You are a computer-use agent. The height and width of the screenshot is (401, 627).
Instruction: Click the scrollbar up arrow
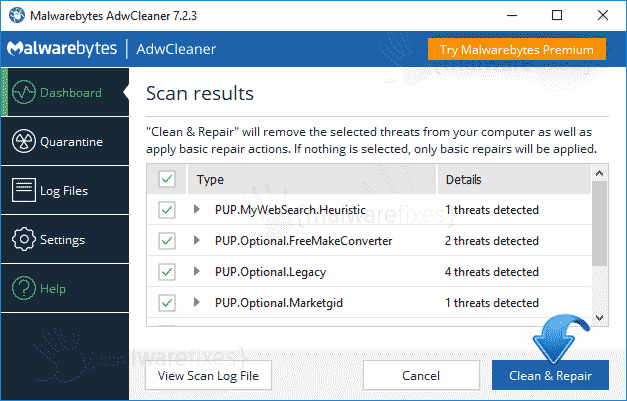click(x=599, y=173)
